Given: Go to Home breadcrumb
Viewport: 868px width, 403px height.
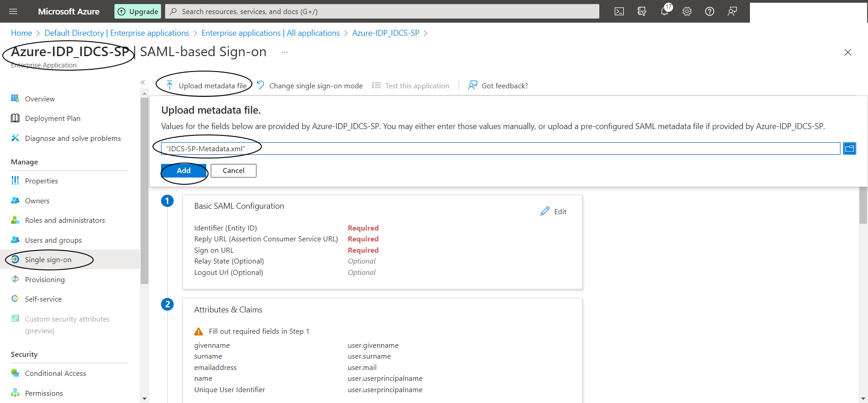Looking at the screenshot, I should 21,33.
